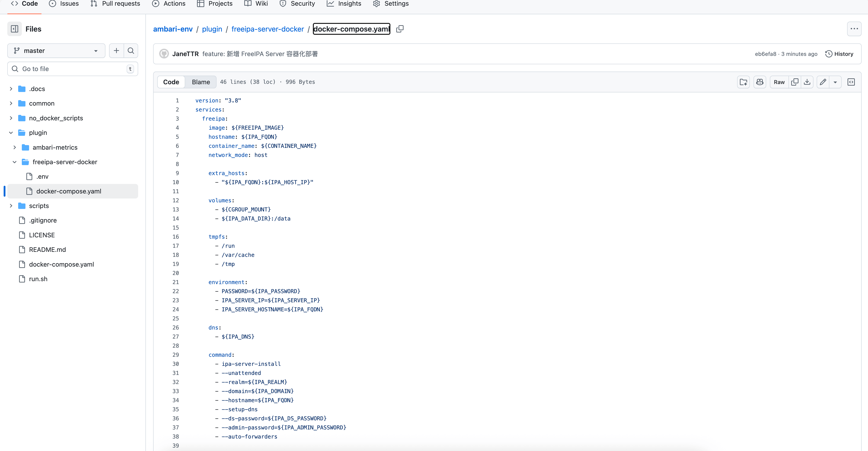This screenshot has width=868, height=451.
Task: Open file search magnifier next to branch
Action: tap(131, 50)
